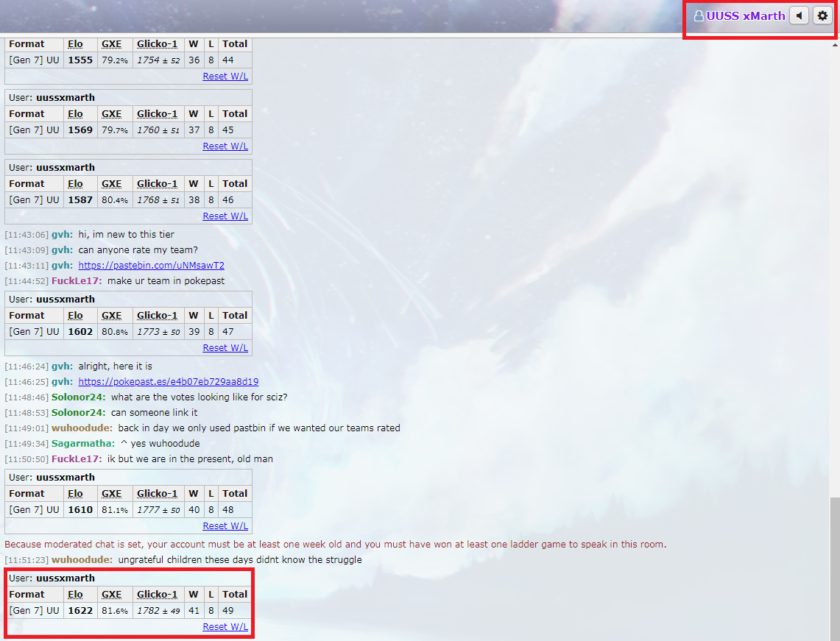Click the Glicko-1 value 1777 ± 50

pos(158,510)
